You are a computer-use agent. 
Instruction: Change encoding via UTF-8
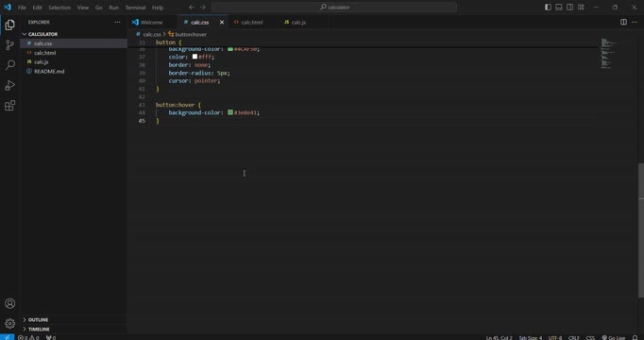click(555, 337)
